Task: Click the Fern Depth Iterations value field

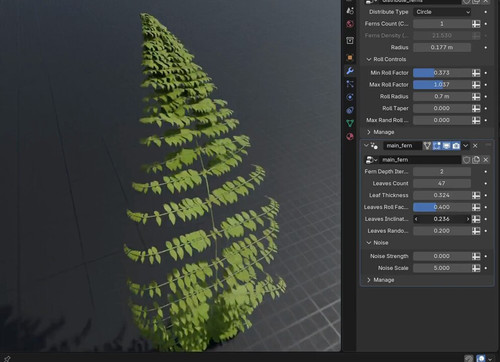Action: coord(442,172)
